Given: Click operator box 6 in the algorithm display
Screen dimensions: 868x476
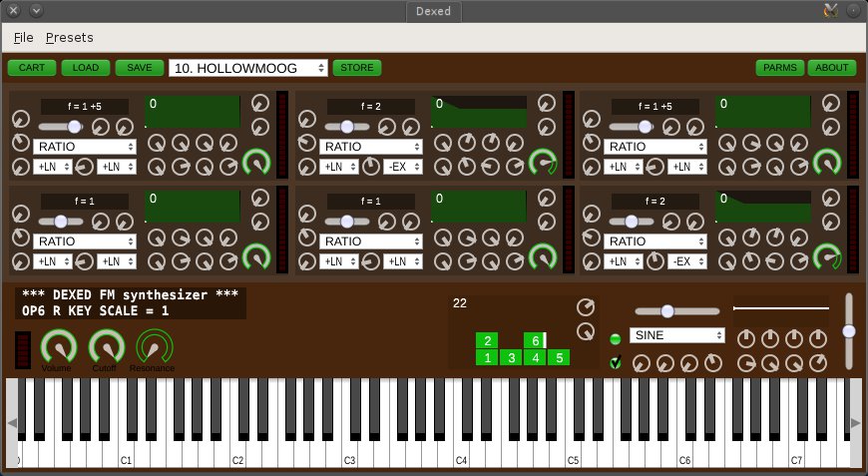Looking at the screenshot, I should click(536, 340).
